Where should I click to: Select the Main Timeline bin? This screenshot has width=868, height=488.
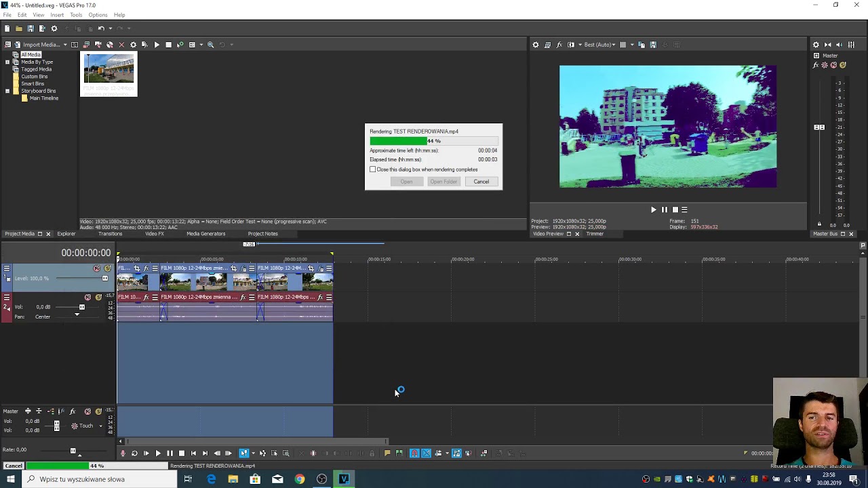[43, 98]
